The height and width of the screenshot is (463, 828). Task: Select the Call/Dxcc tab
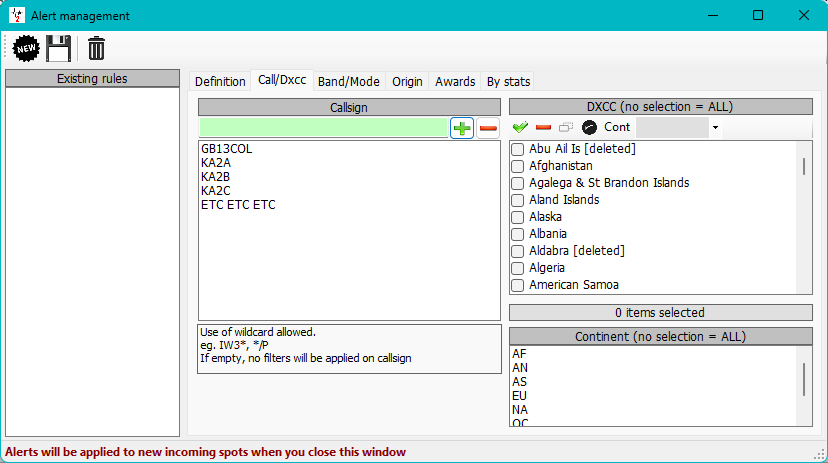click(x=282, y=80)
